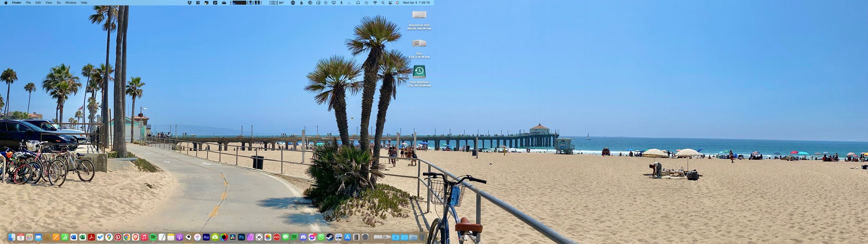
Task: Launch Adobe Audition from the dock
Action: 206,237
